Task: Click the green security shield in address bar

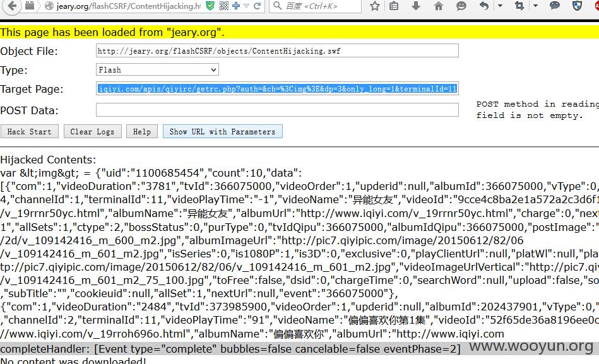Action: [210, 6]
